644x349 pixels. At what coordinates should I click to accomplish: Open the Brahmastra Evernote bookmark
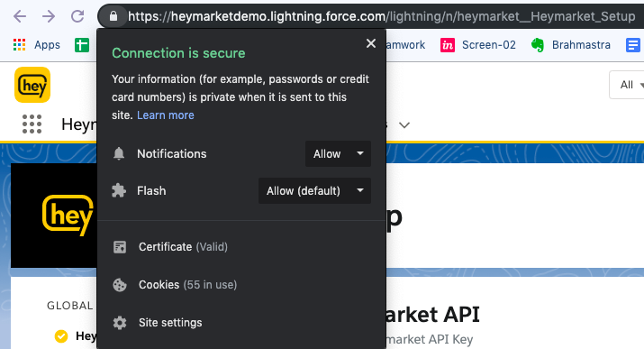570,45
